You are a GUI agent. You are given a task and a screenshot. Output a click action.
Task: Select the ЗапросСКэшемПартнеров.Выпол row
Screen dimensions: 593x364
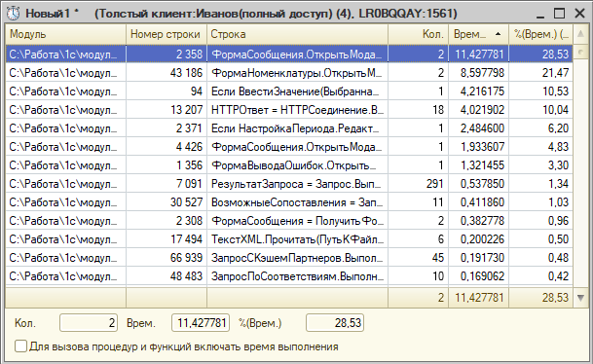tap(289, 258)
